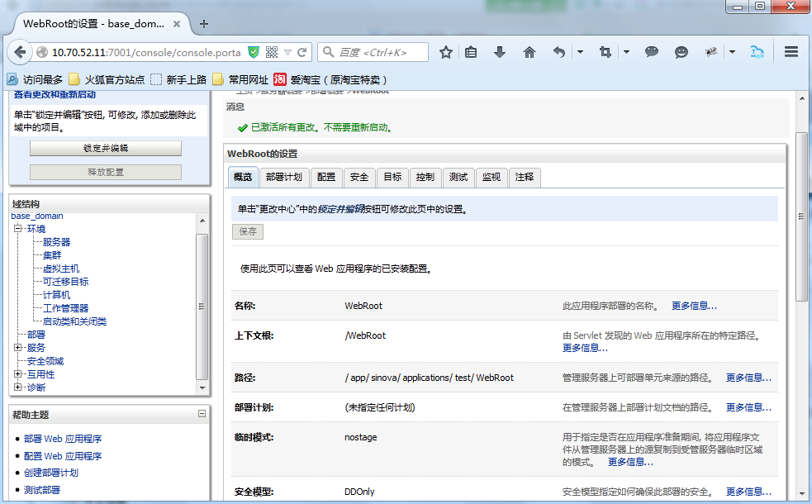Open the QR code icon in address bar
This screenshot has height=504, width=812.
272,52
